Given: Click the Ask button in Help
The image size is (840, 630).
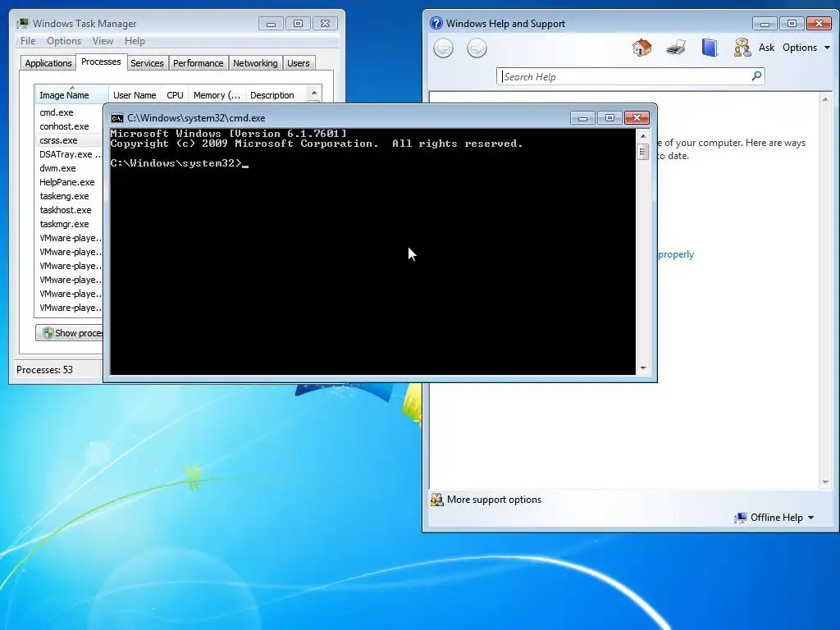Looking at the screenshot, I should [766, 48].
